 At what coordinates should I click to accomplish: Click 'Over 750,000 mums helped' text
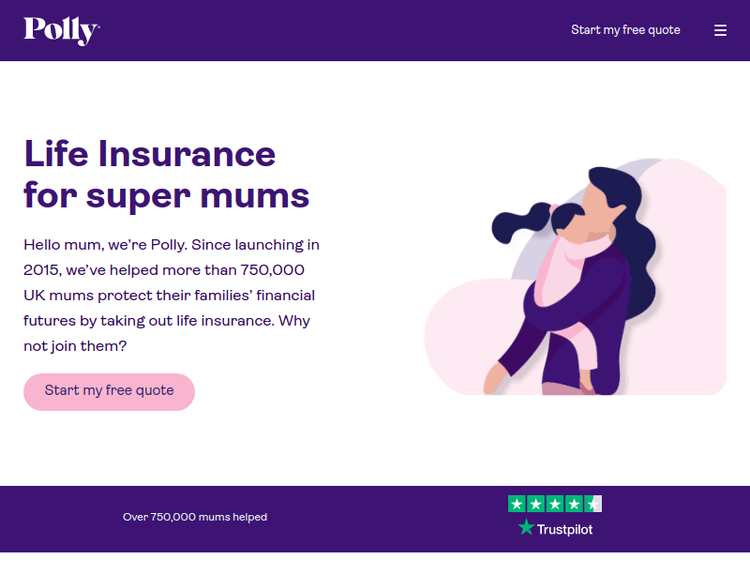(195, 517)
